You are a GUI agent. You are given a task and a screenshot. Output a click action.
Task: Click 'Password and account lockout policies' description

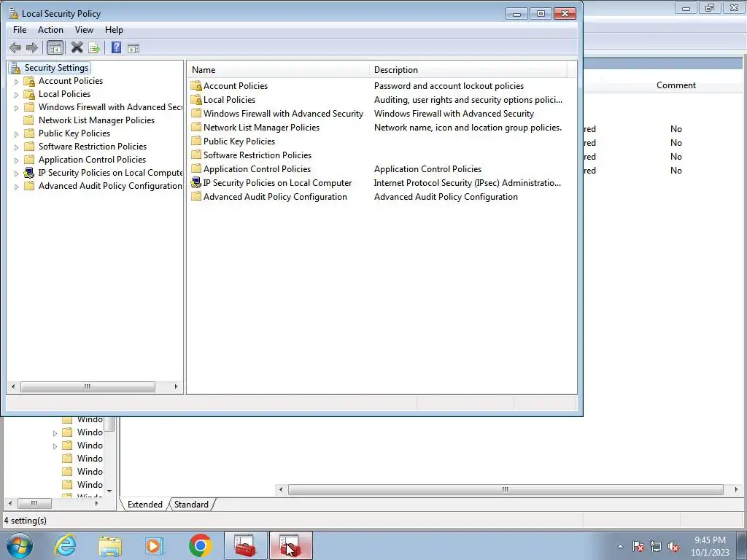click(x=449, y=86)
